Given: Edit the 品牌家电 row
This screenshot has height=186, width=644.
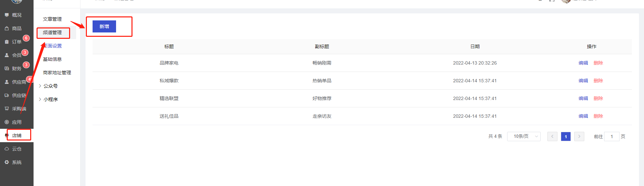Looking at the screenshot, I should point(583,63).
